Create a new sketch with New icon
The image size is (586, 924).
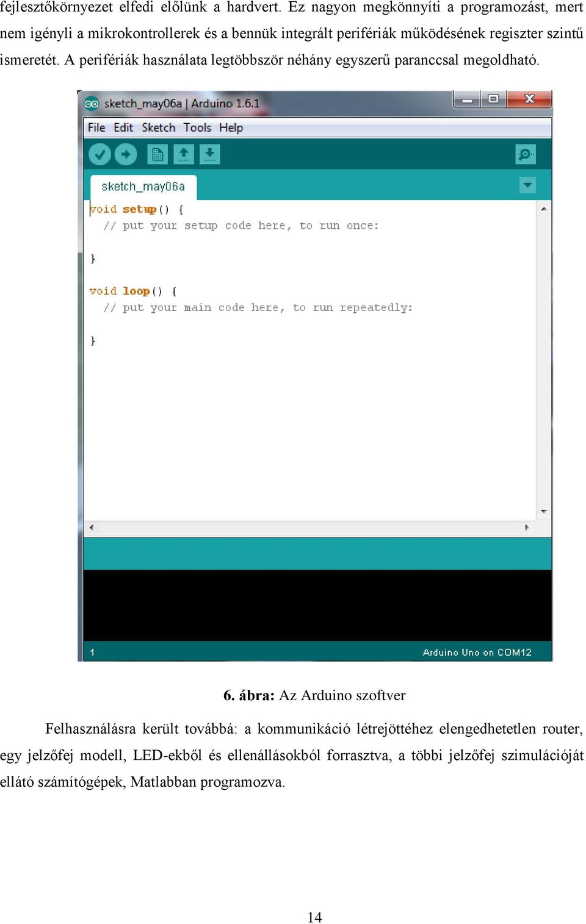pyautogui.click(x=157, y=154)
